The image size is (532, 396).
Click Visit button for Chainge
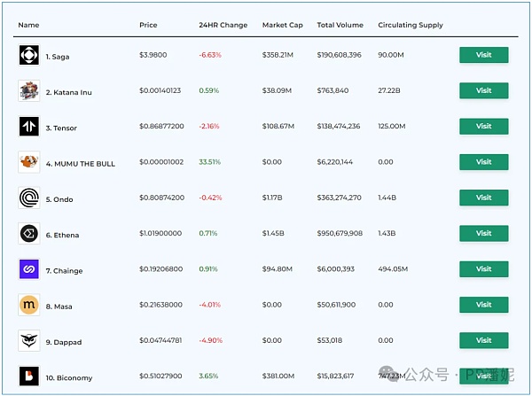(x=483, y=269)
